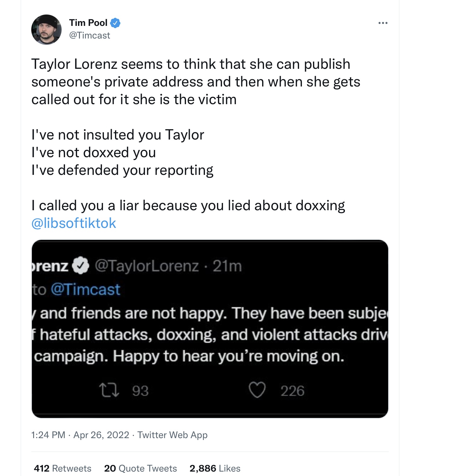The image size is (451, 476).
Task: Open the @libsoftiktok mention link
Action: click(74, 223)
